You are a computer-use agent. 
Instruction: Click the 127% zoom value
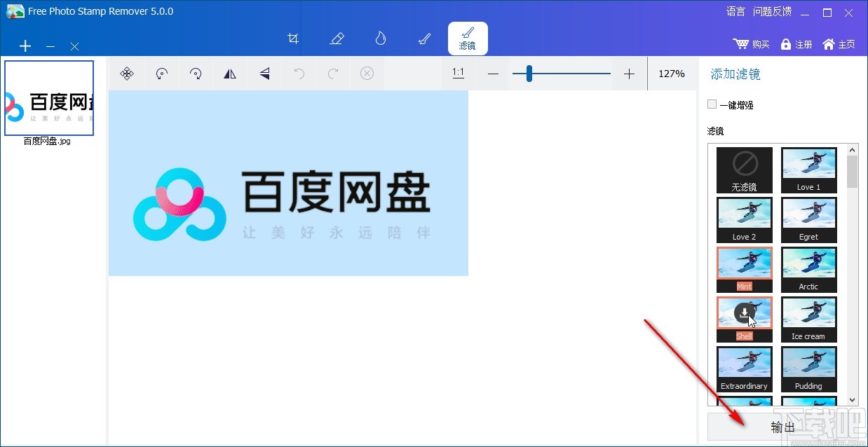[x=672, y=74]
